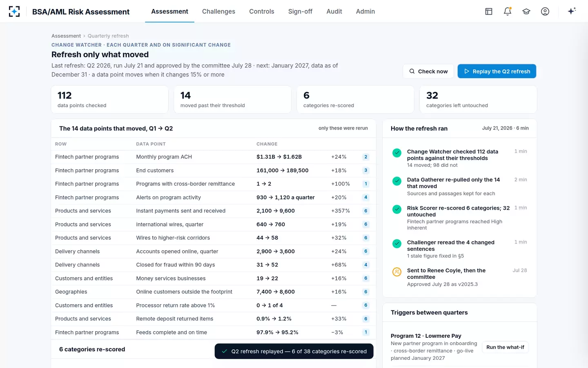The height and width of the screenshot is (368, 588).
Task: Click the green check beside Change Watcher step
Action: (x=397, y=153)
